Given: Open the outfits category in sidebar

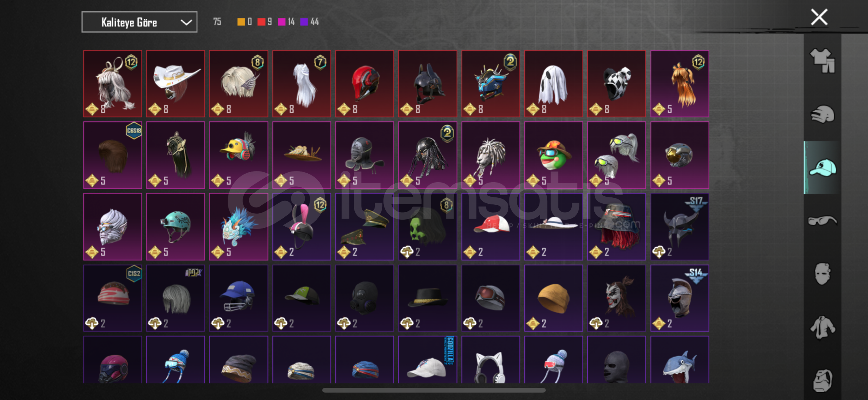Looking at the screenshot, I should click(822, 61).
